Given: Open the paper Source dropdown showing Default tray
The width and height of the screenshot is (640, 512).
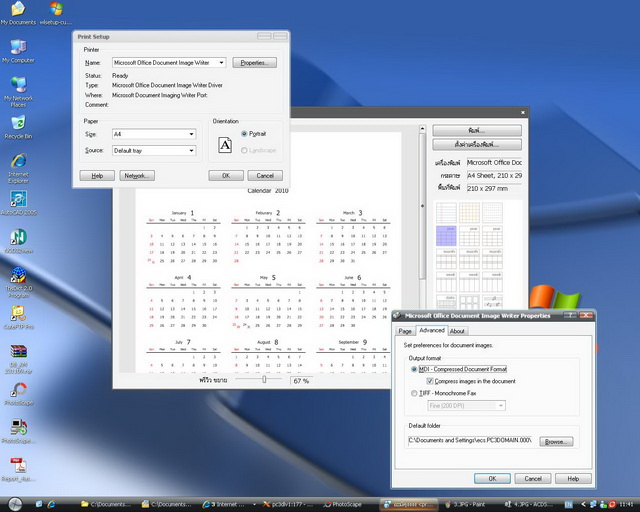Looking at the screenshot, I should pyautogui.click(x=191, y=151).
